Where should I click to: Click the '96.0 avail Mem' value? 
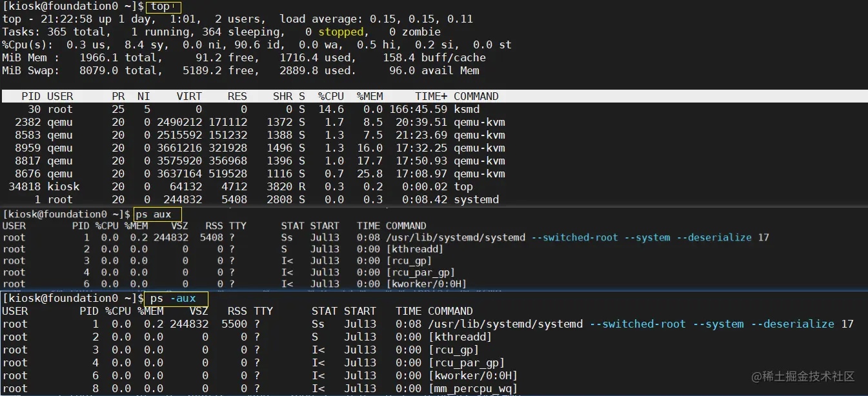(x=434, y=70)
